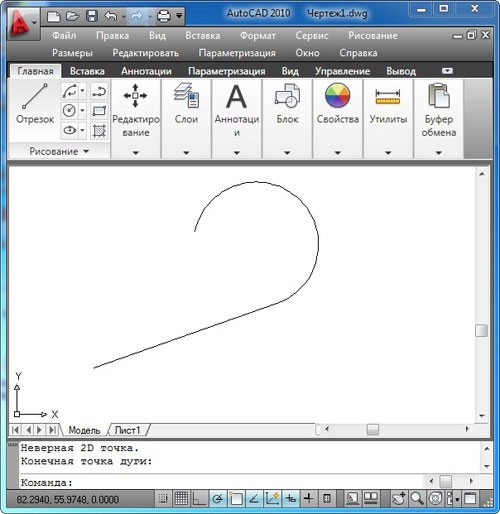Expand arrow under Редактирование panel
Image resolution: width=500 pixels, height=514 pixels.
click(x=136, y=153)
